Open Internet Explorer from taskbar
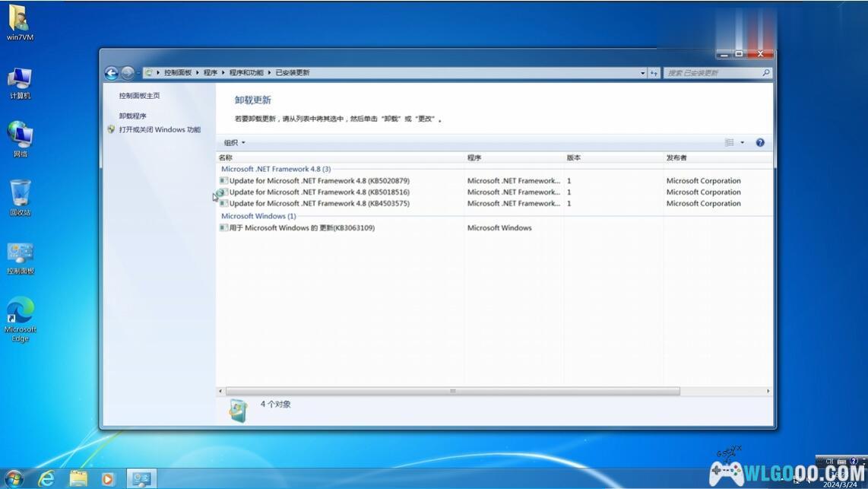The height and width of the screenshot is (489, 868). pos(47,478)
